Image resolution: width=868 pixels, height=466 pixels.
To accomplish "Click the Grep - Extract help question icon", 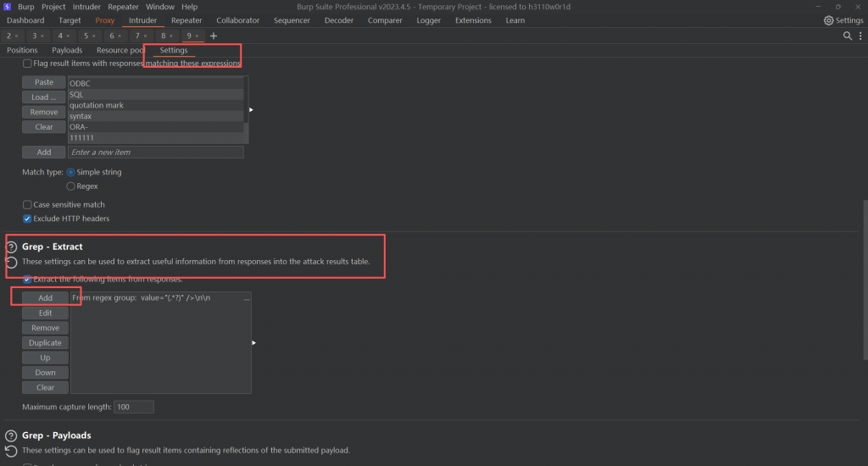I will [x=11, y=247].
